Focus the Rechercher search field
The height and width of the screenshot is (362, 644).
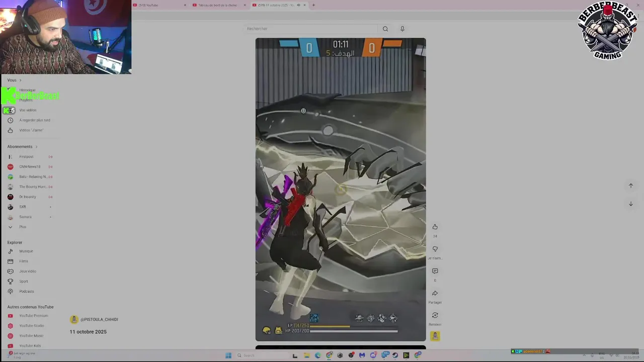[310, 29]
